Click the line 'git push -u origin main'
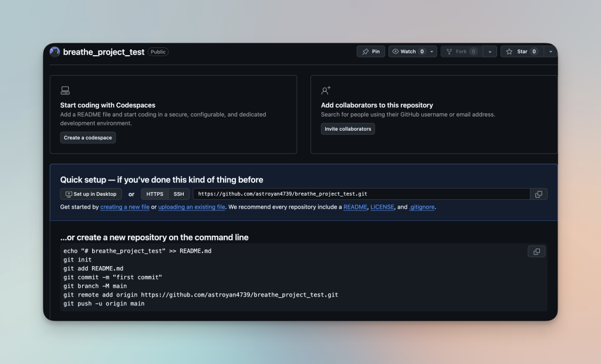The image size is (601, 364). click(104, 304)
